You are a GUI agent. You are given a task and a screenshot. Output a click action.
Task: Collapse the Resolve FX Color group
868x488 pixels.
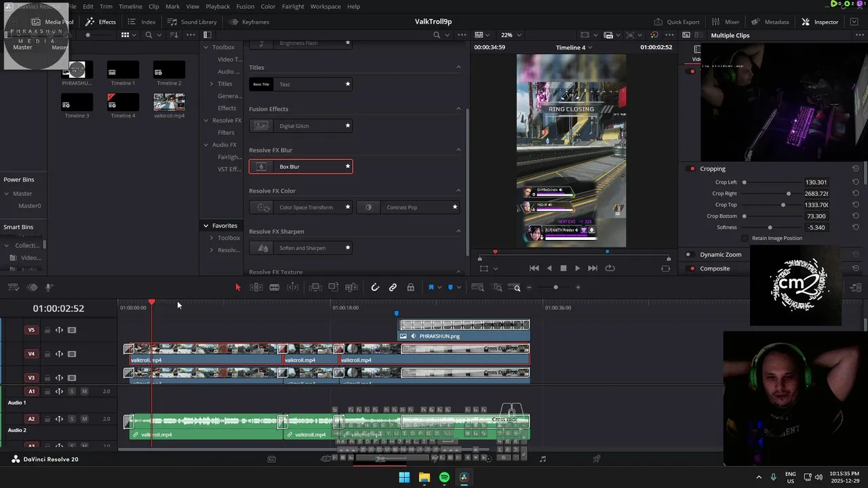click(x=458, y=190)
